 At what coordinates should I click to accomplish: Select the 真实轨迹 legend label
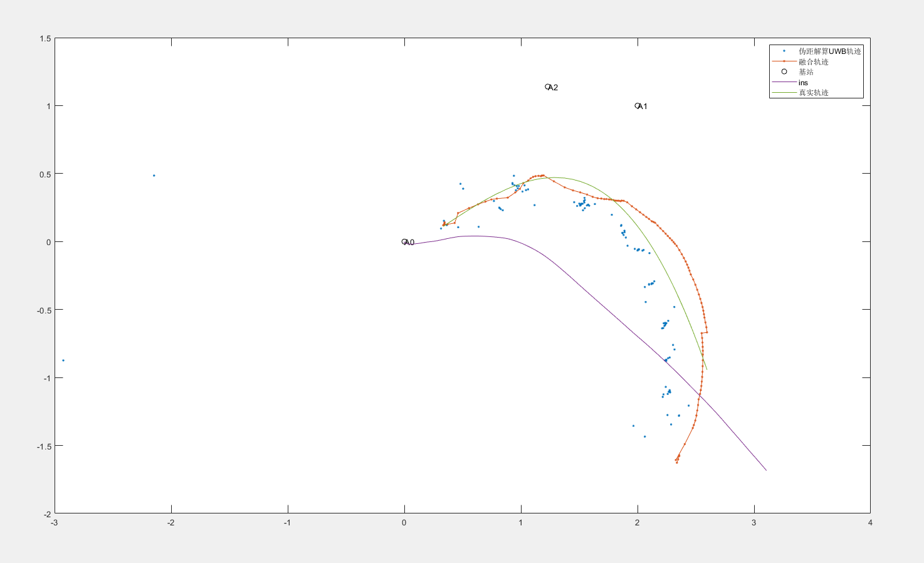813,93
